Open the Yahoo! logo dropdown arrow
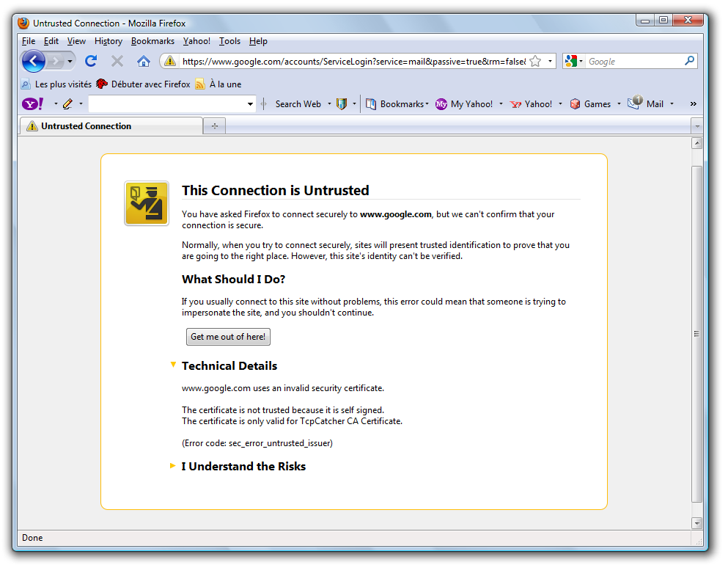The image size is (728, 565). click(56, 104)
